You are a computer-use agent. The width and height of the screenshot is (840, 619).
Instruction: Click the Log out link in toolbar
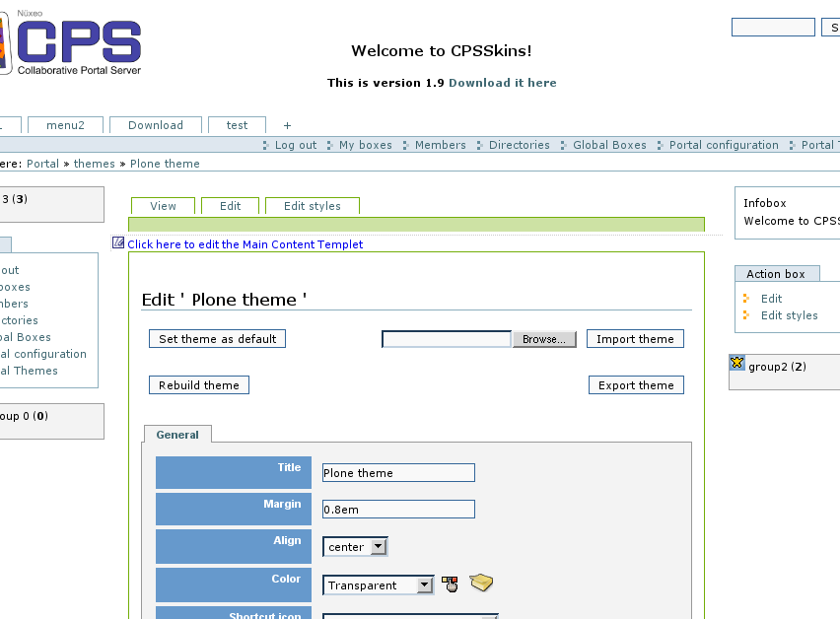pyautogui.click(x=296, y=145)
